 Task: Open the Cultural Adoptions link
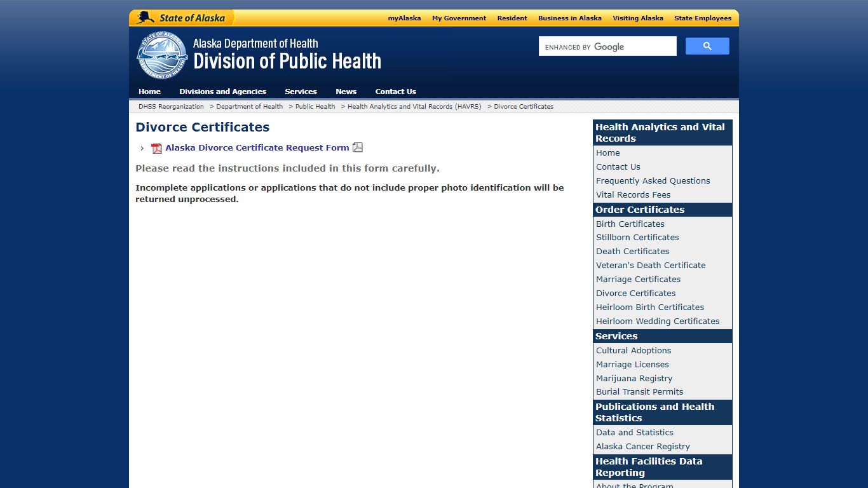(x=634, y=351)
